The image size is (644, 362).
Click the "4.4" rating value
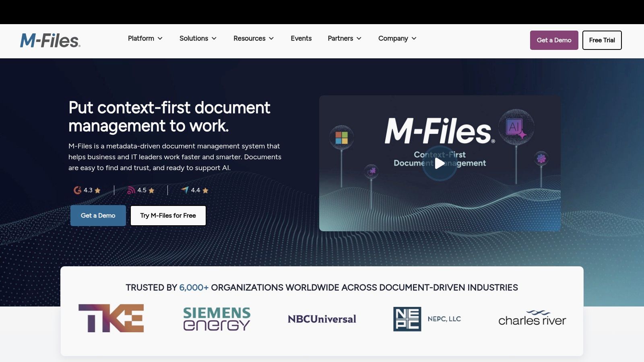point(196,190)
